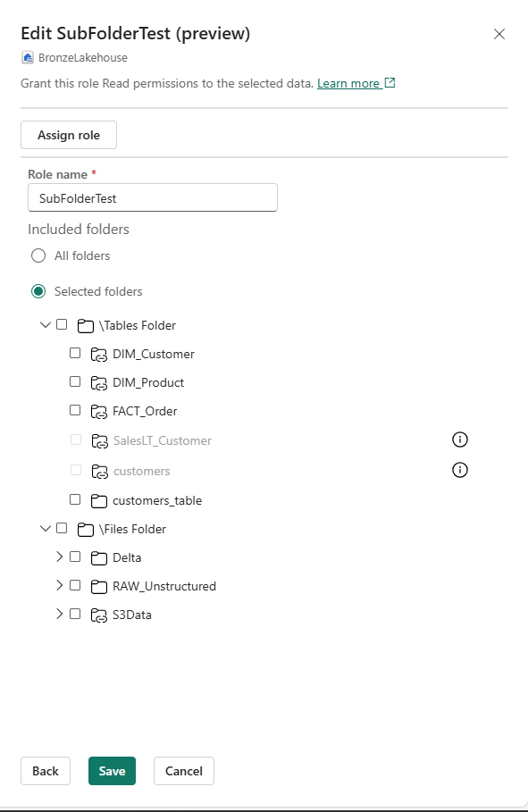The height and width of the screenshot is (812, 528).
Task: Expand the RAW_Unstructured folder chevron
Action: (59, 585)
